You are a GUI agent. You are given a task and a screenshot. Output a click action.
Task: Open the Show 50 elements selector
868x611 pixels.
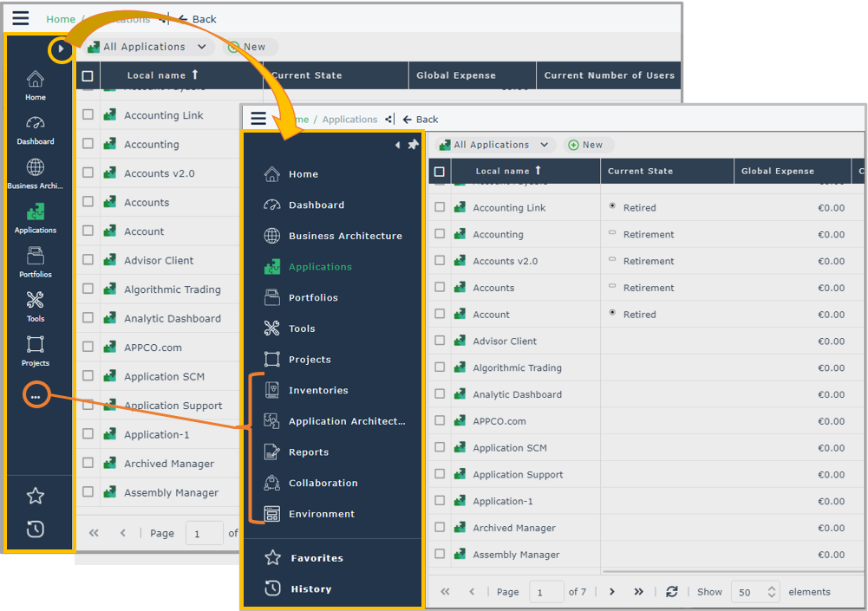(x=755, y=592)
